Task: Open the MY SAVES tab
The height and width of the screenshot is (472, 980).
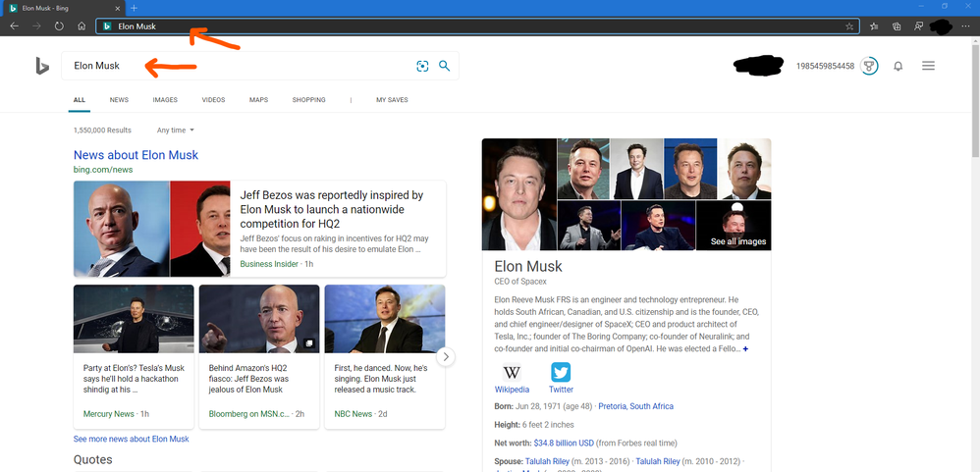Action: pyautogui.click(x=392, y=100)
